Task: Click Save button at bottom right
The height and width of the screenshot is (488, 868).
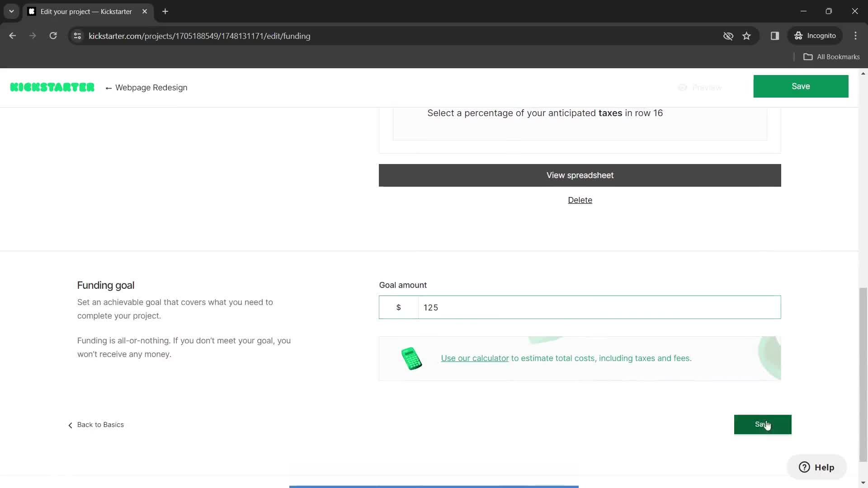Action: click(x=763, y=424)
